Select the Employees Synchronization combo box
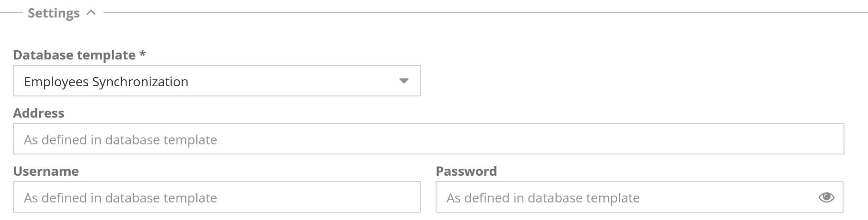This screenshot has width=868, height=220. click(x=216, y=81)
